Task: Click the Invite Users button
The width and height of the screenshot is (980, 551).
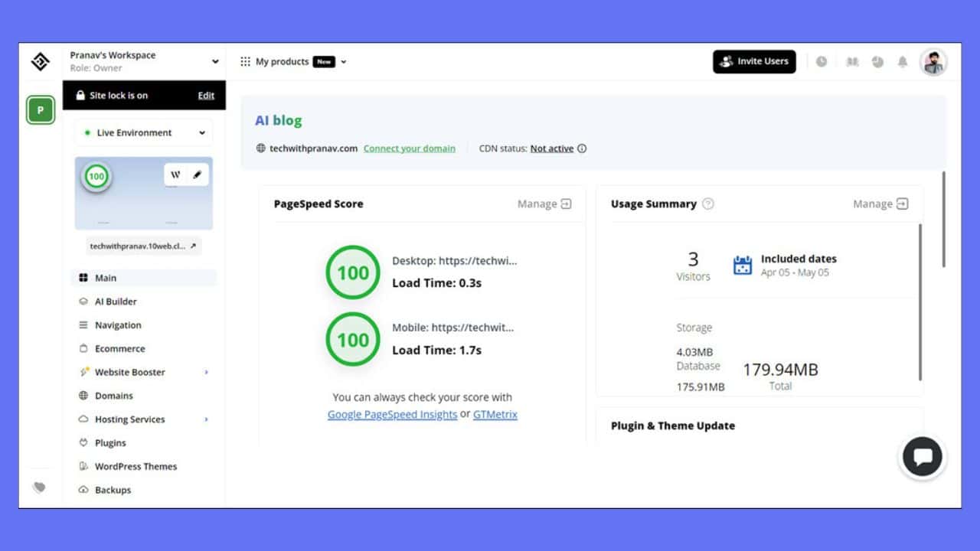Action: 754,62
